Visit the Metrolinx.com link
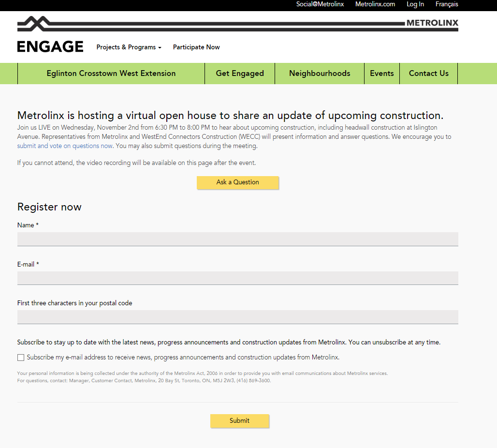Screen dimensions: 497x448 coord(375,4)
